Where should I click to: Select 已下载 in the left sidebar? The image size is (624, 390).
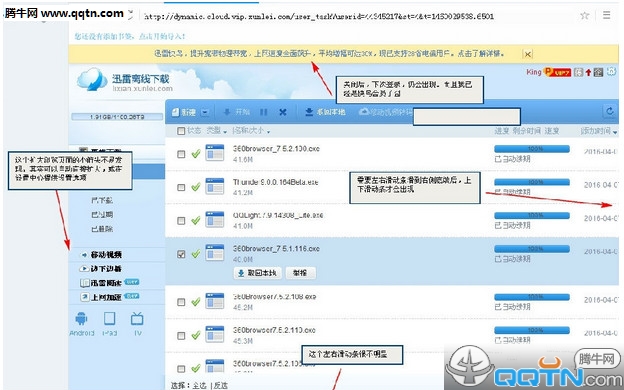[102, 200]
